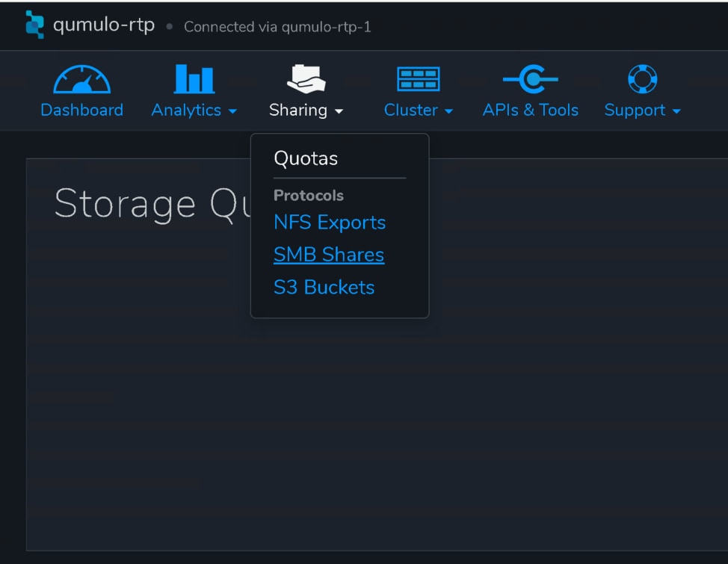
Task: Click 'Connected via qumulo-rtp-1' text
Action: tap(277, 27)
